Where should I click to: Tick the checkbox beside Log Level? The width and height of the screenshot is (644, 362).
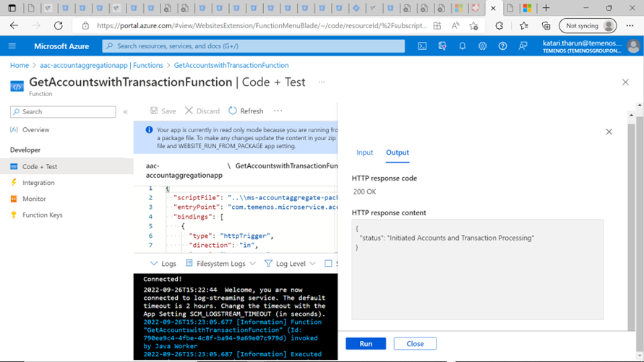(x=328, y=264)
